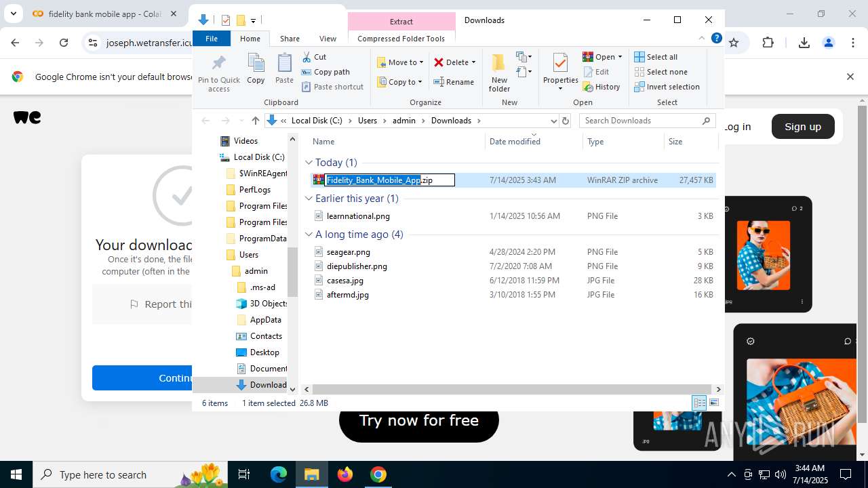Click navigation pane vertical scrollbar
This screenshot has width=868, height=488.
click(x=293, y=272)
